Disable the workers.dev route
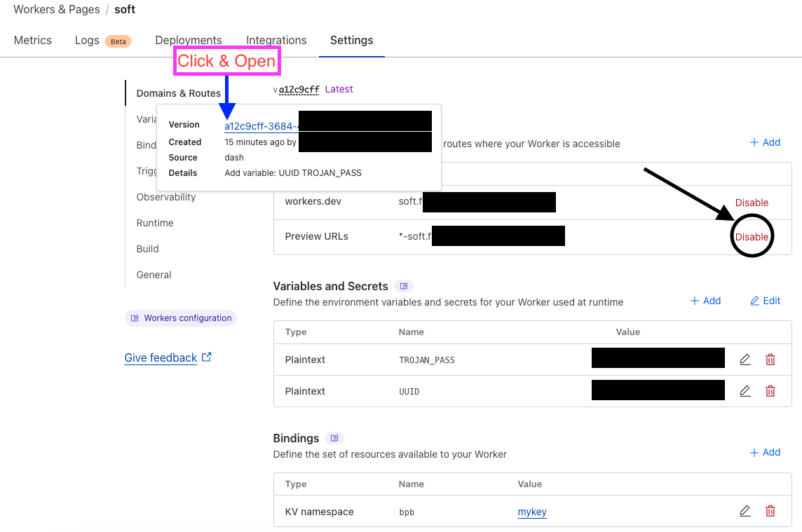 pos(752,202)
